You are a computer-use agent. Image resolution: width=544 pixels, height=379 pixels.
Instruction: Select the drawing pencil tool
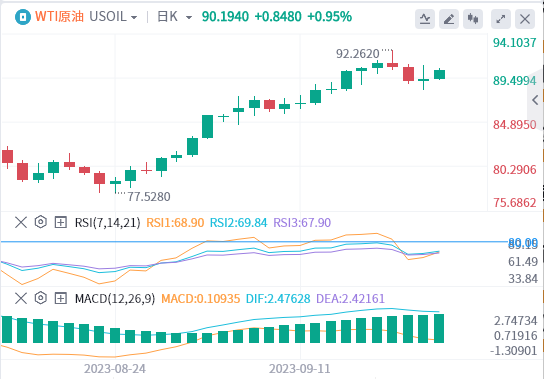449,19
